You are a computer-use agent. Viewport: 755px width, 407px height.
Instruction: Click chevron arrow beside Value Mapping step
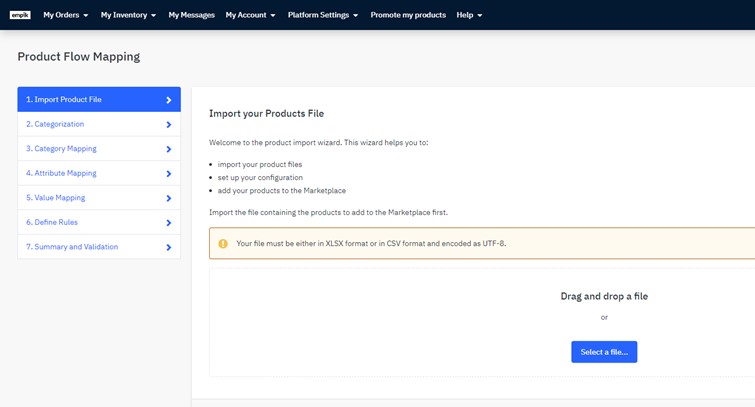click(x=168, y=198)
